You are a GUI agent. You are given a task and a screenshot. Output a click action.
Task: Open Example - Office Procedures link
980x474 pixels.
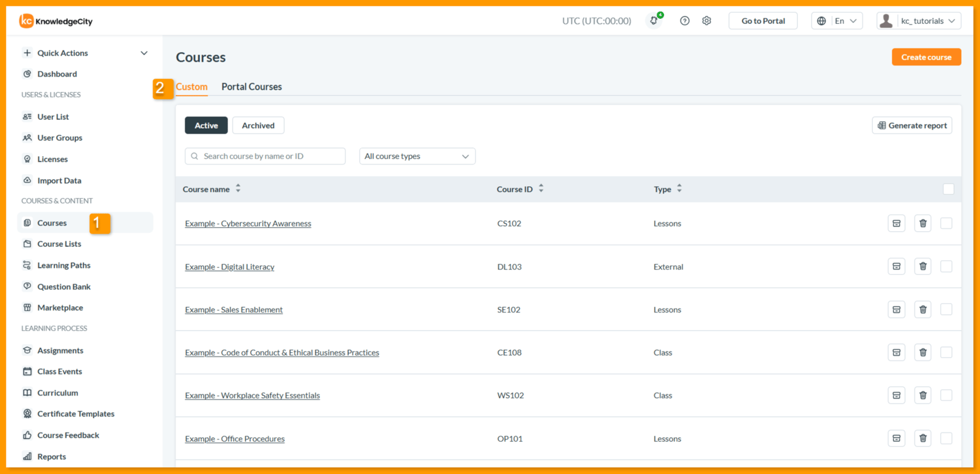tap(235, 438)
